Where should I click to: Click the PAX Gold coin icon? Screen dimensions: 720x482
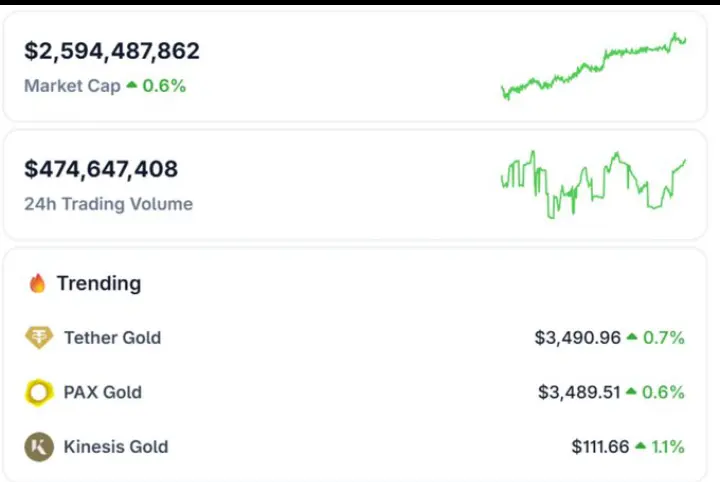point(39,393)
